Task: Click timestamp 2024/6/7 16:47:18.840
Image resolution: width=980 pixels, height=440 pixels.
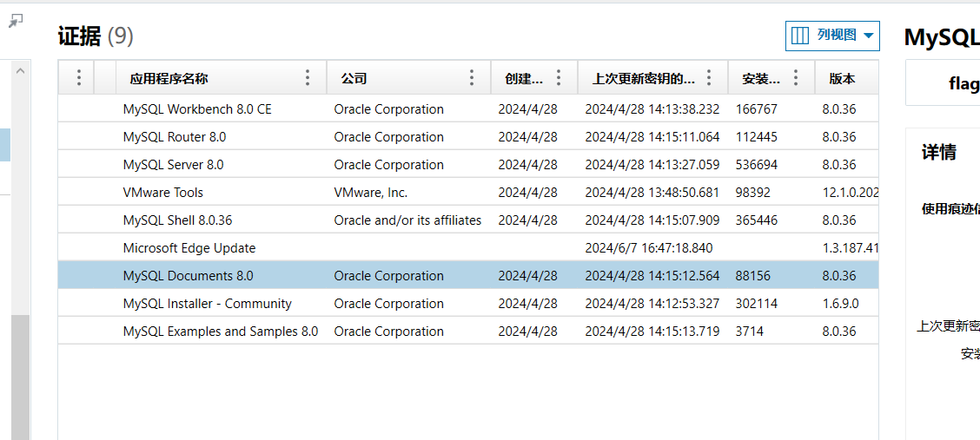Action: pos(649,248)
